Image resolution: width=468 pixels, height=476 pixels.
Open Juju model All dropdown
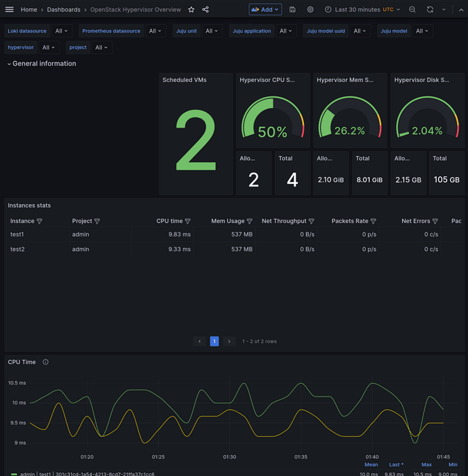click(x=422, y=31)
